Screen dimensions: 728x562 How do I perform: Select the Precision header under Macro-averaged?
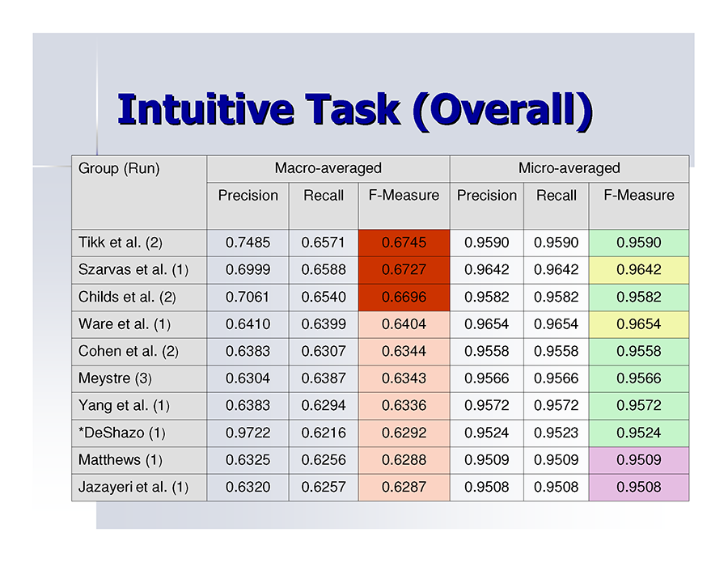coord(248,205)
